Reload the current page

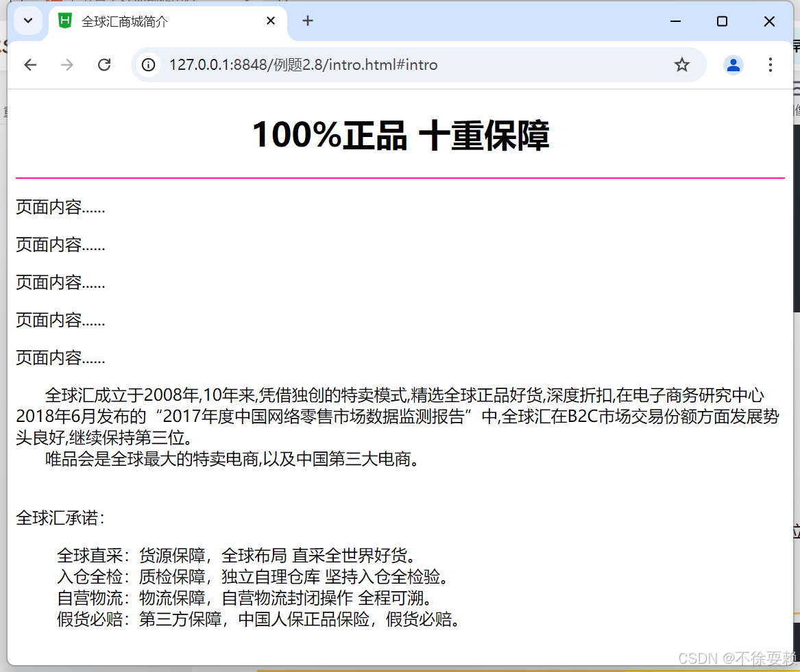(x=105, y=65)
